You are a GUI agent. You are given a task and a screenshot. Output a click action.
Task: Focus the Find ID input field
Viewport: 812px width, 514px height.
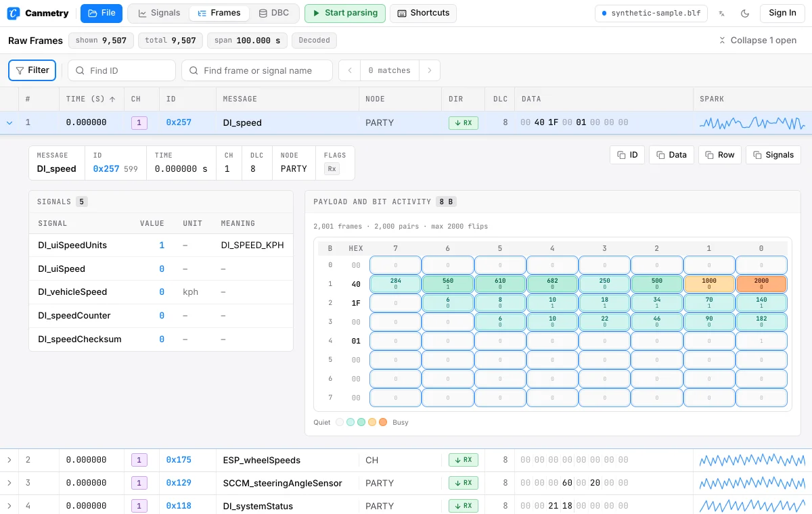click(x=122, y=70)
